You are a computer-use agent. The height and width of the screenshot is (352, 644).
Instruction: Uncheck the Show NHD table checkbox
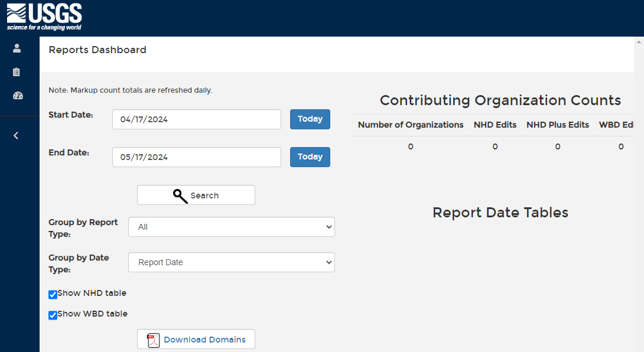(53, 294)
